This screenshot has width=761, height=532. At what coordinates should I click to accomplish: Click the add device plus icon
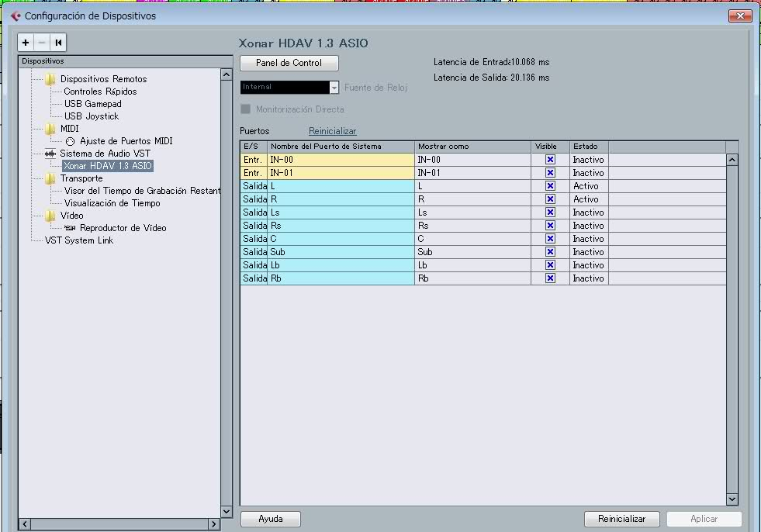point(26,43)
